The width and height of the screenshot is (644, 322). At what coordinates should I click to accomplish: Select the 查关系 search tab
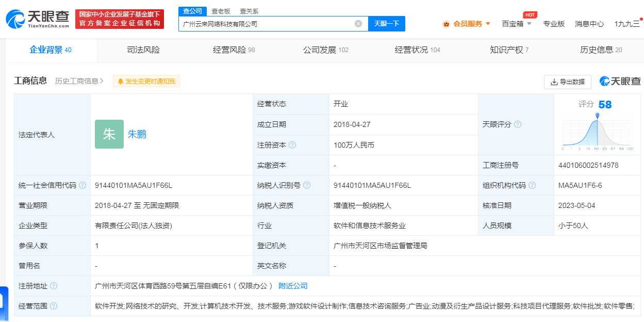click(x=249, y=11)
